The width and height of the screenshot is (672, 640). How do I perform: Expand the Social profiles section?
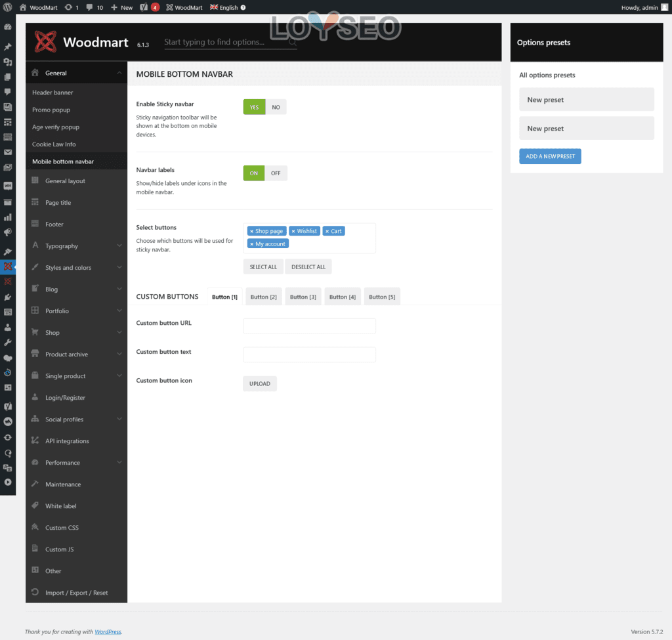pos(119,419)
